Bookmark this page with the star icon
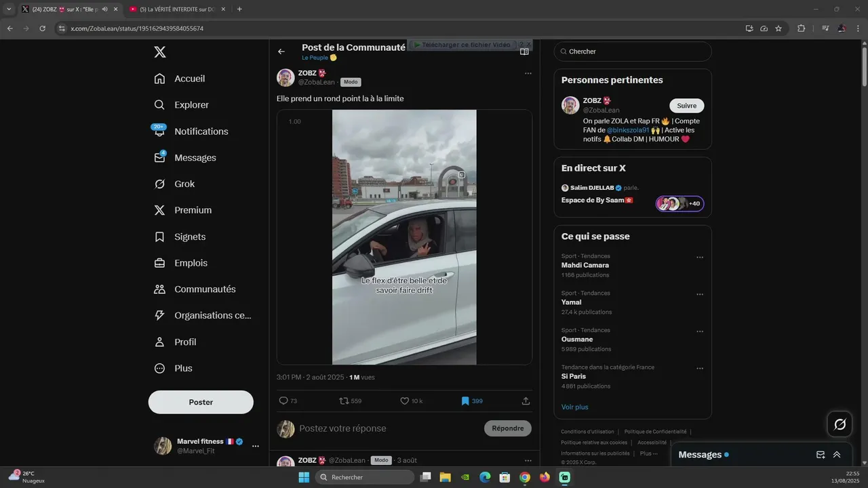 coord(778,28)
